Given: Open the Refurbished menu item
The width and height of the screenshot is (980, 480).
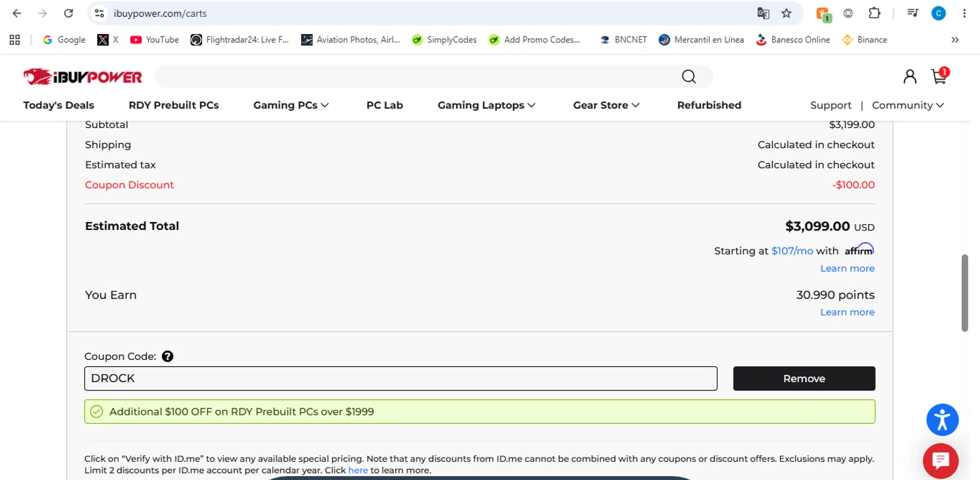Looking at the screenshot, I should click(709, 105).
